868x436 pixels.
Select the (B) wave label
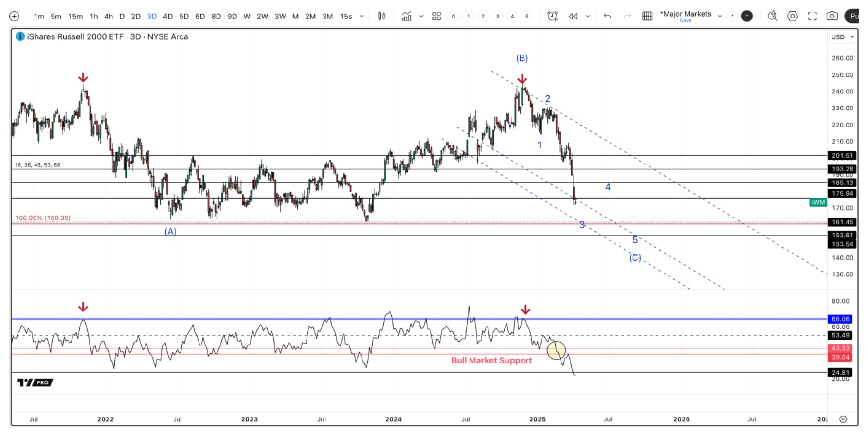(522, 58)
